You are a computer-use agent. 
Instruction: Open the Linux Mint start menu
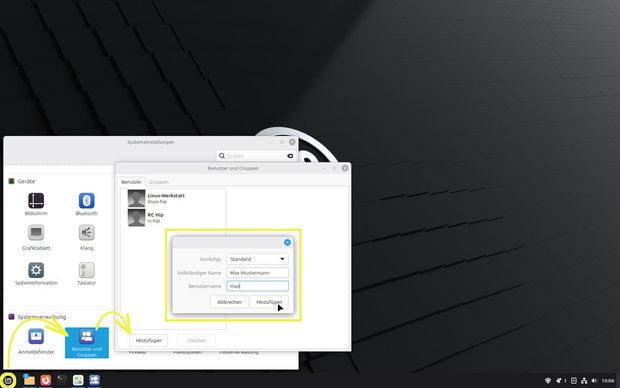pyautogui.click(x=8, y=380)
